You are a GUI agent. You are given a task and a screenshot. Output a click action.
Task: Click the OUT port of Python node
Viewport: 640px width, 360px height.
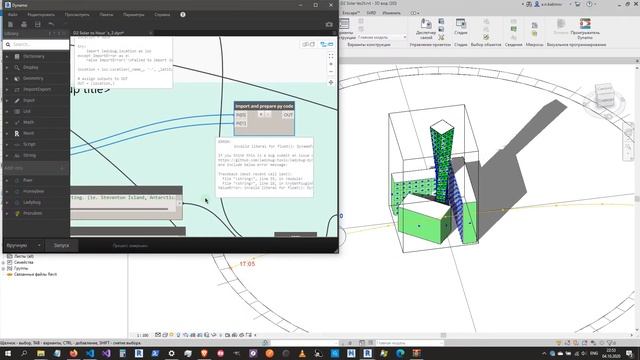[x=288, y=115]
